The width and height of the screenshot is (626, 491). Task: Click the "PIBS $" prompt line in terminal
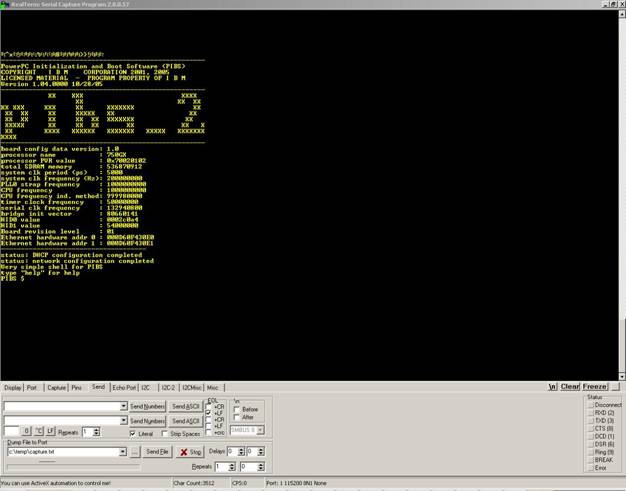tap(12, 279)
